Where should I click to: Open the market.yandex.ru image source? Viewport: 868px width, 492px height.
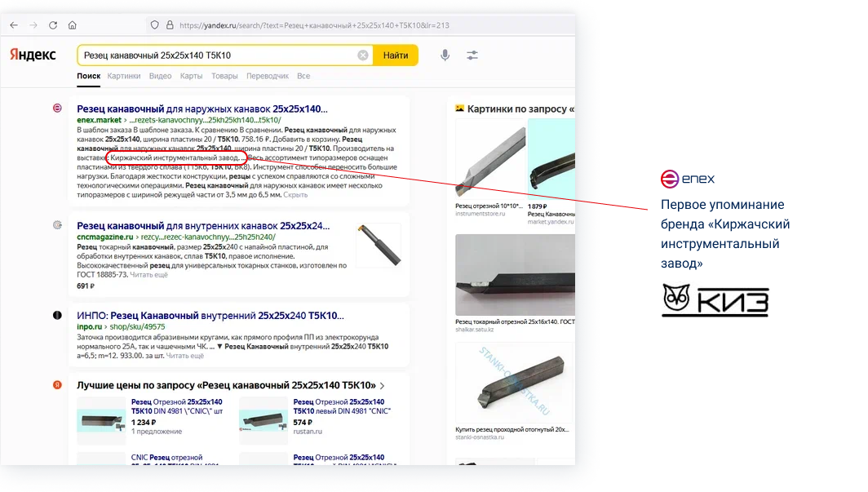(551, 222)
